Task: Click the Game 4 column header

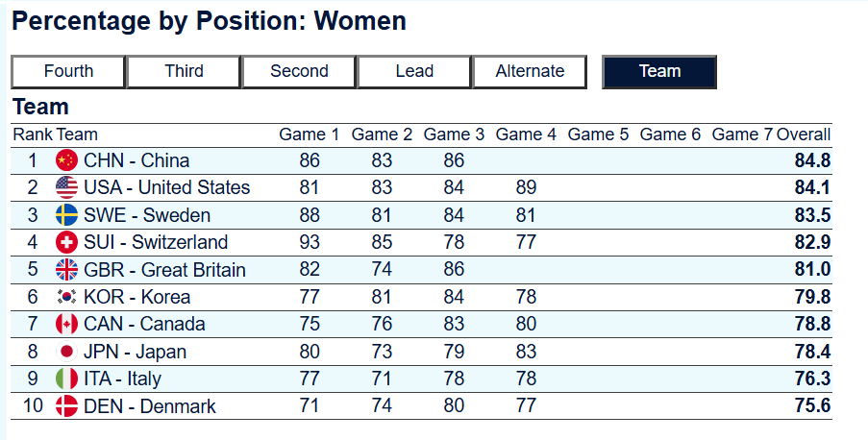Action: click(x=526, y=134)
